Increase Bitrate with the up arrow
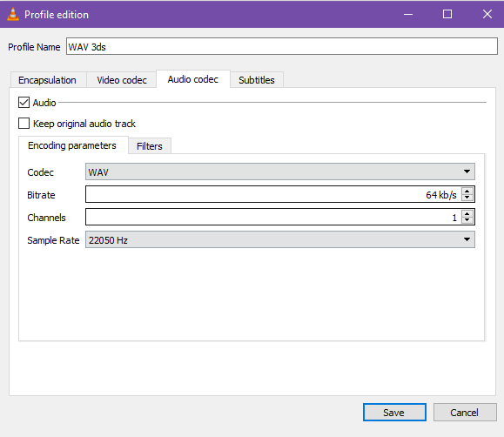Image resolution: width=504 pixels, height=437 pixels. [467, 191]
